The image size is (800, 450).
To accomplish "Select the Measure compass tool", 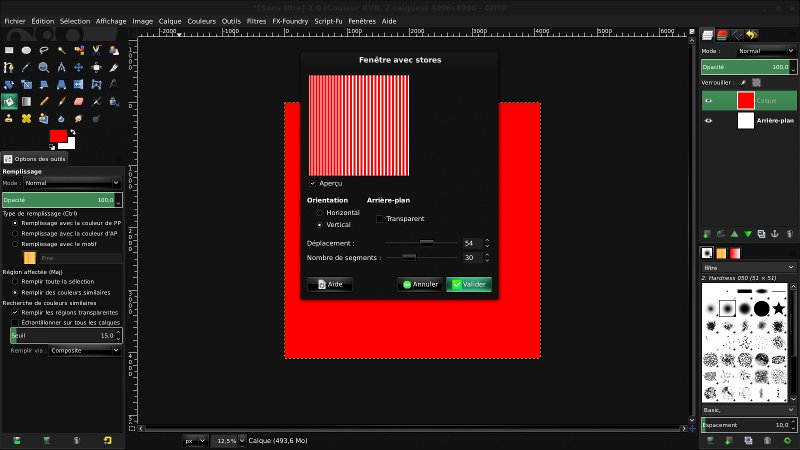I will [x=61, y=67].
